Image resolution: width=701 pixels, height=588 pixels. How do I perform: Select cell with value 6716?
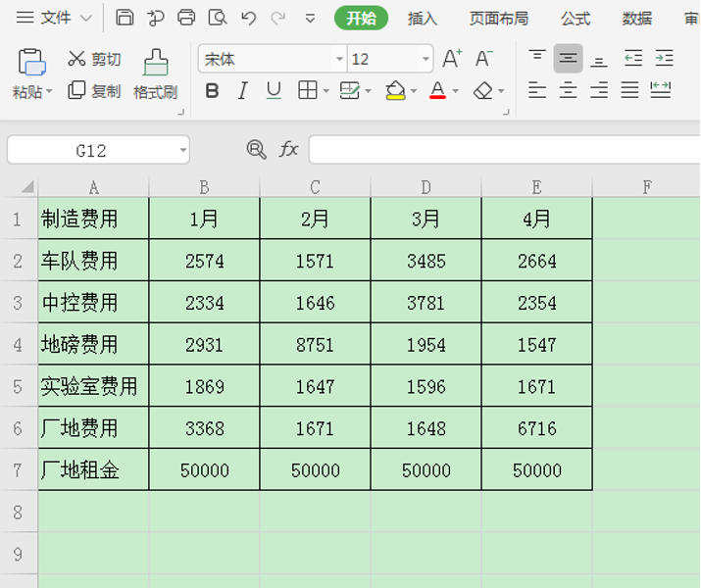tap(537, 428)
